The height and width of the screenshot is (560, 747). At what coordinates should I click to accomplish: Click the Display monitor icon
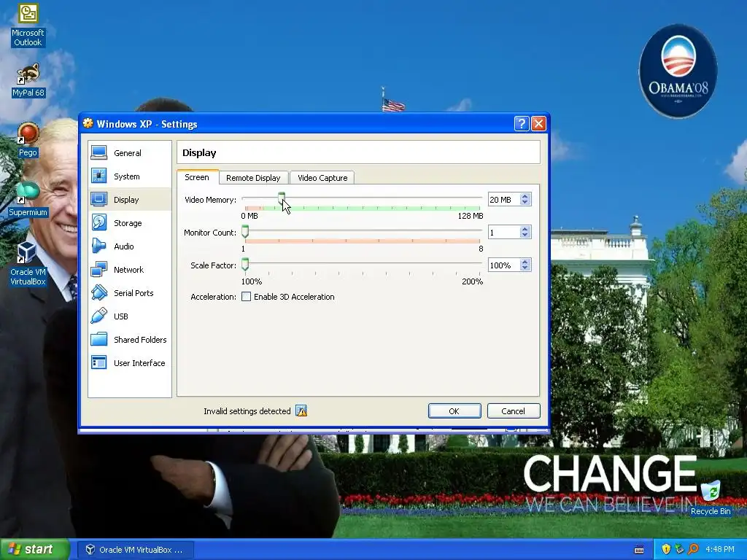(x=98, y=199)
